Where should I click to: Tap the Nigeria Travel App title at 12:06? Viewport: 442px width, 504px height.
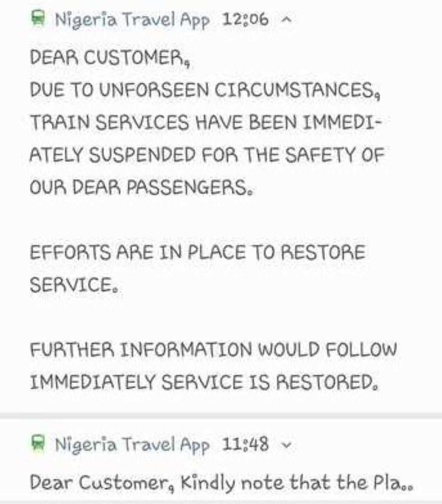(132, 19)
